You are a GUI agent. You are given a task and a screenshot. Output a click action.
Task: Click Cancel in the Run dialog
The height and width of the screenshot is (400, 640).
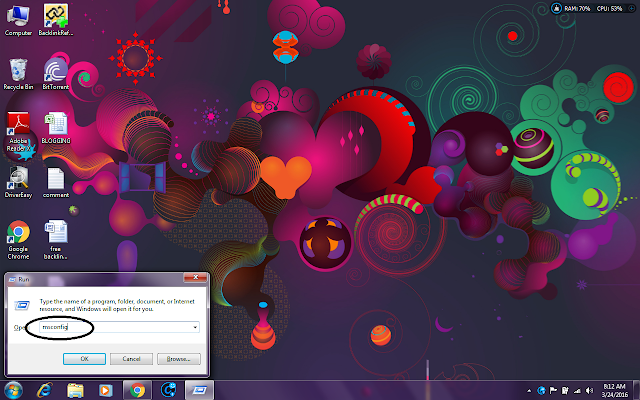click(x=131, y=359)
